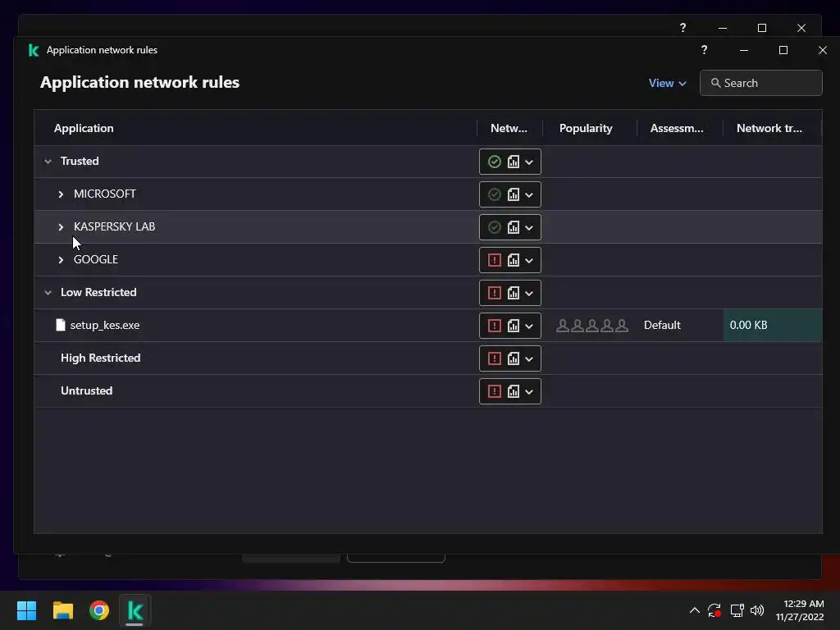The height and width of the screenshot is (630, 840).
Task: Click the allow status icon in Trusted row
Action: 495,162
